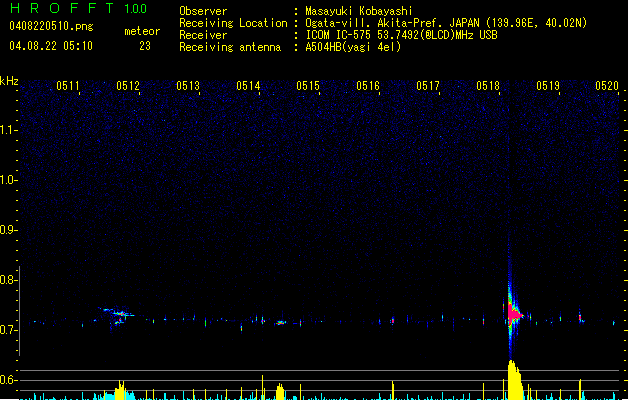629x400 pixels.
Task: Select the file name 0408220510.png
Action: (51, 26)
